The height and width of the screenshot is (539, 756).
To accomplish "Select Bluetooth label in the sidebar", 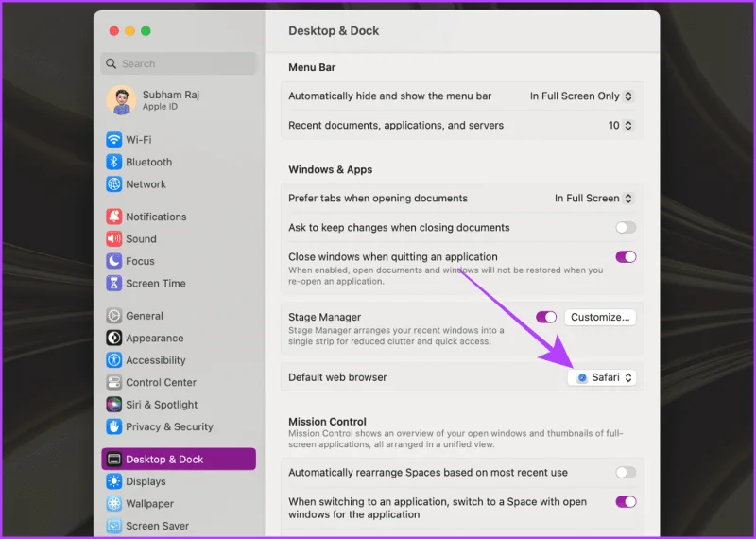I will pos(149,162).
